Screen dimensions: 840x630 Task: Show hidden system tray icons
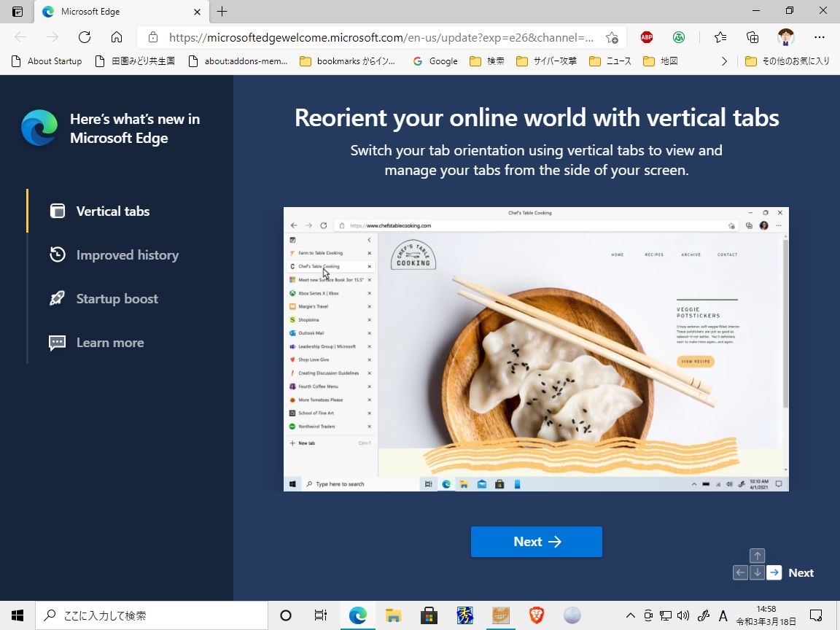click(631, 615)
